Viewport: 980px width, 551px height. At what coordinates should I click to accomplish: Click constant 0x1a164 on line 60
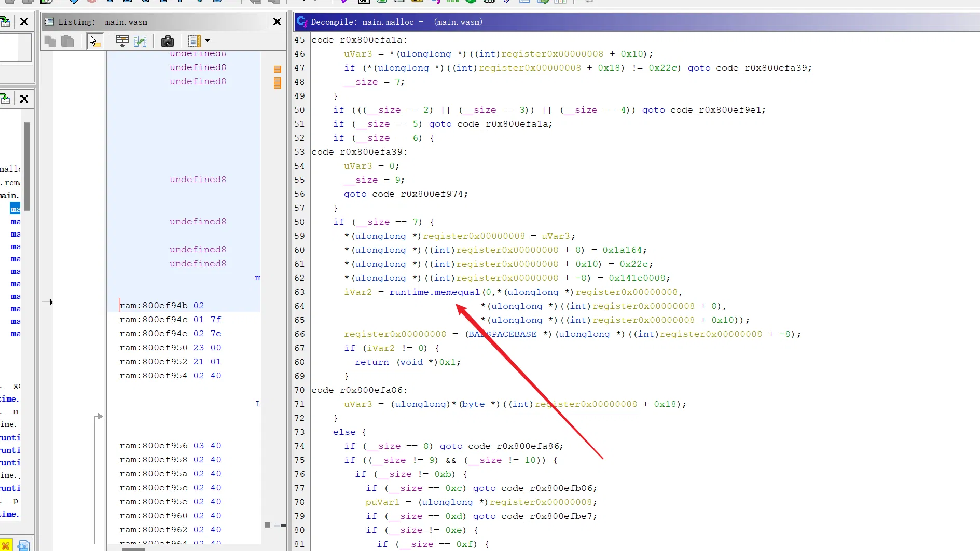coord(622,250)
